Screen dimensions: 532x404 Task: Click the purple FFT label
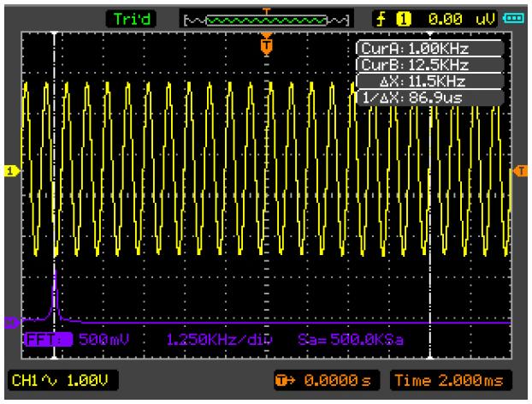pyautogui.click(x=48, y=339)
